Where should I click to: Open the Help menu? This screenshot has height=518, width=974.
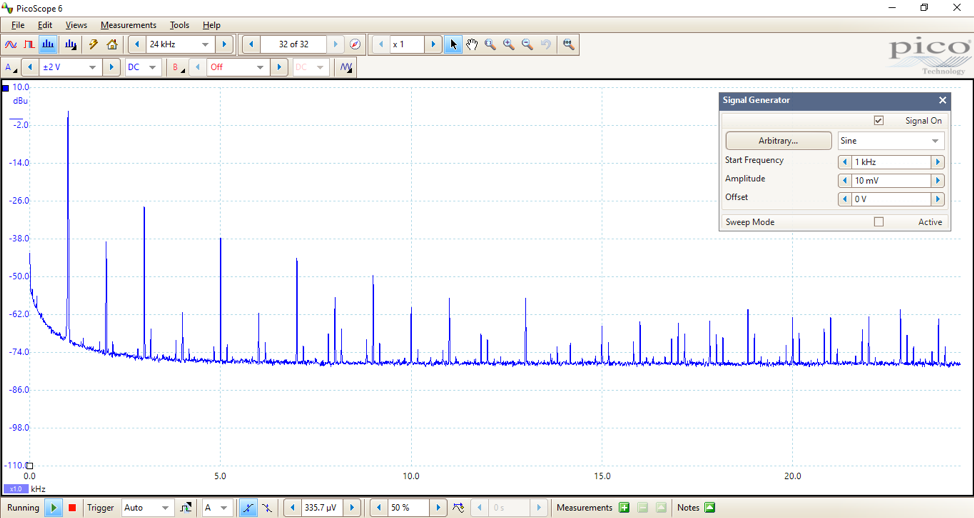[211, 25]
